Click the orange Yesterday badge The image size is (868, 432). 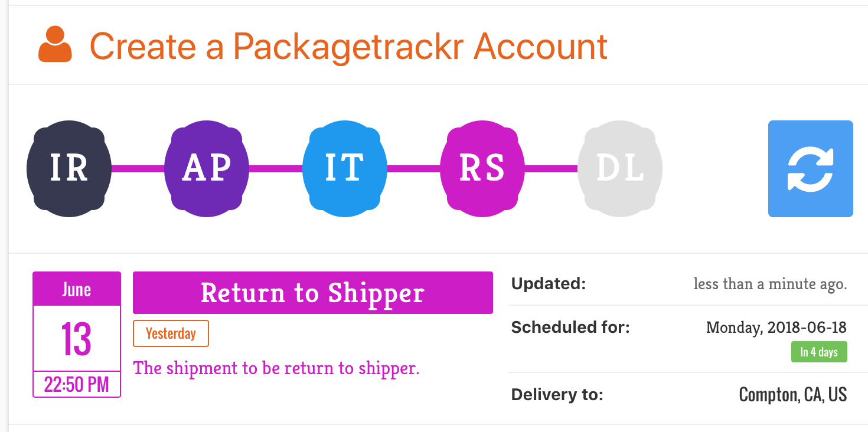coord(171,334)
